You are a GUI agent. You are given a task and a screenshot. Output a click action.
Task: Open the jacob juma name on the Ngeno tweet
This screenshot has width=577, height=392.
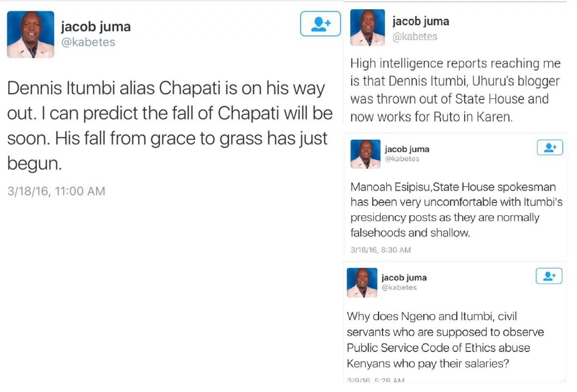coord(404,278)
